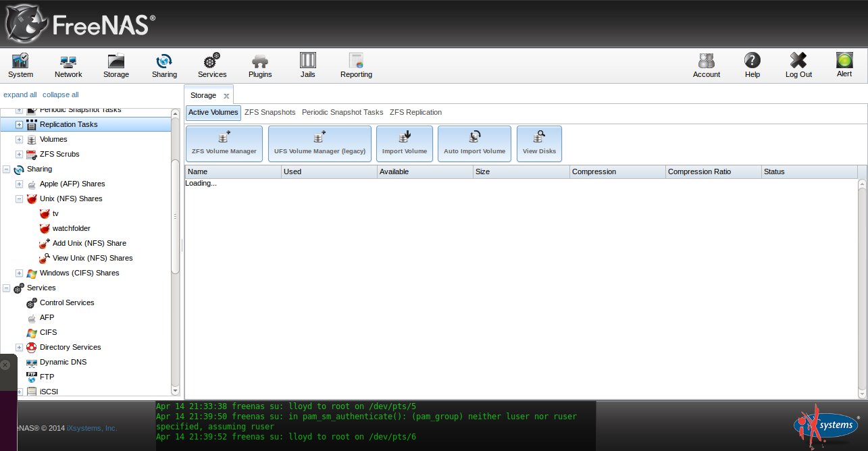Viewport: 868px width, 451px height.
Task: Open the ZFS Volume Manager
Action: tap(224, 143)
